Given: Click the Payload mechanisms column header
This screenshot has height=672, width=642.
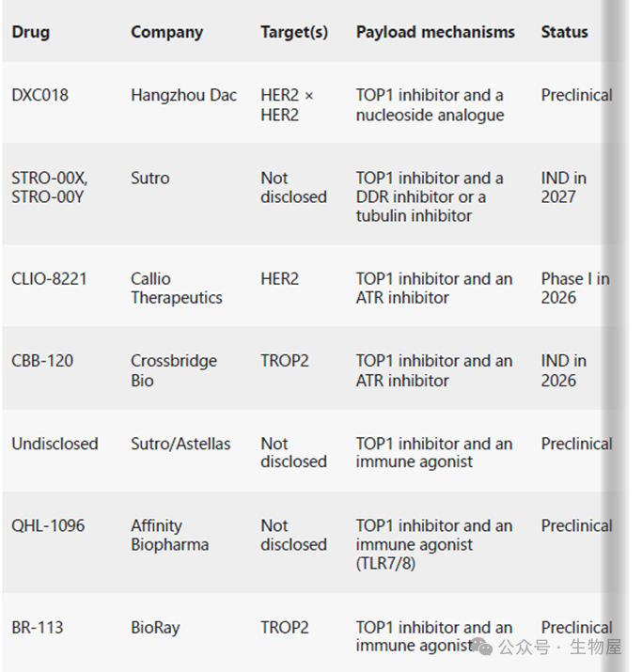Looking at the screenshot, I should [x=435, y=32].
